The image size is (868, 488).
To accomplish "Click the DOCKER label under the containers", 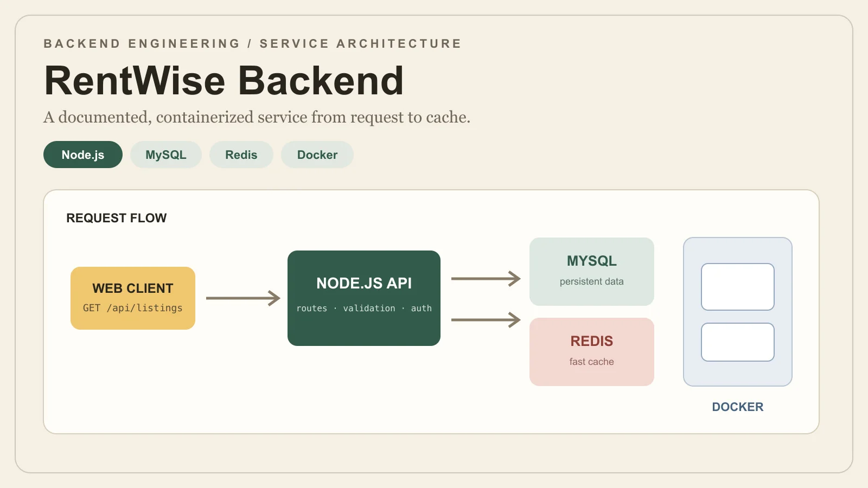I will tap(738, 407).
